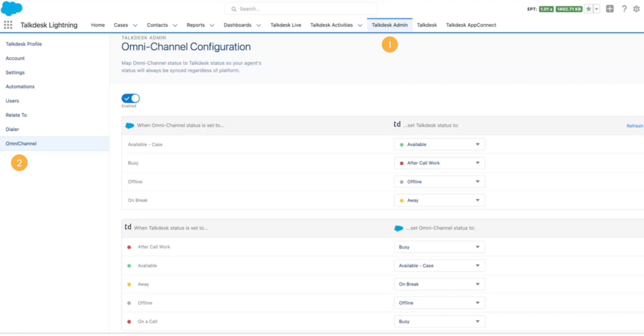The height and width of the screenshot is (336, 644).
Task: Click the Talkdesk Lightning app name
Action: [x=49, y=25]
